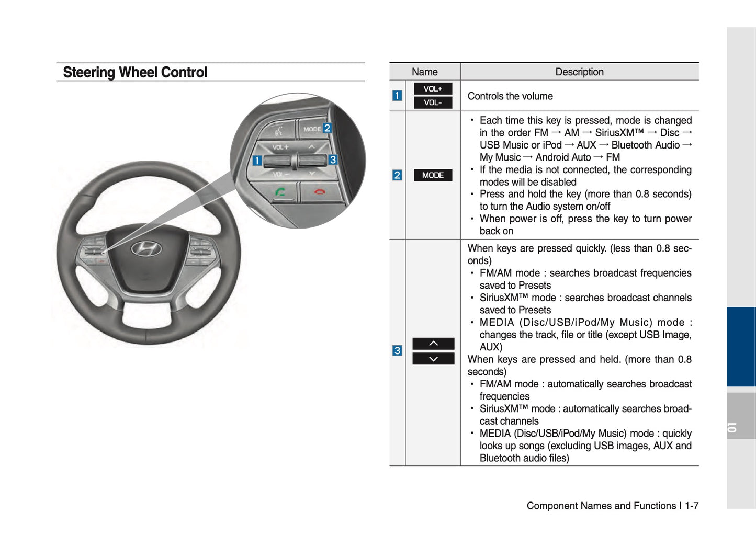Click the green call button in the magnified view
Image resolution: width=756 pixels, height=536 pixels.
point(280,192)
